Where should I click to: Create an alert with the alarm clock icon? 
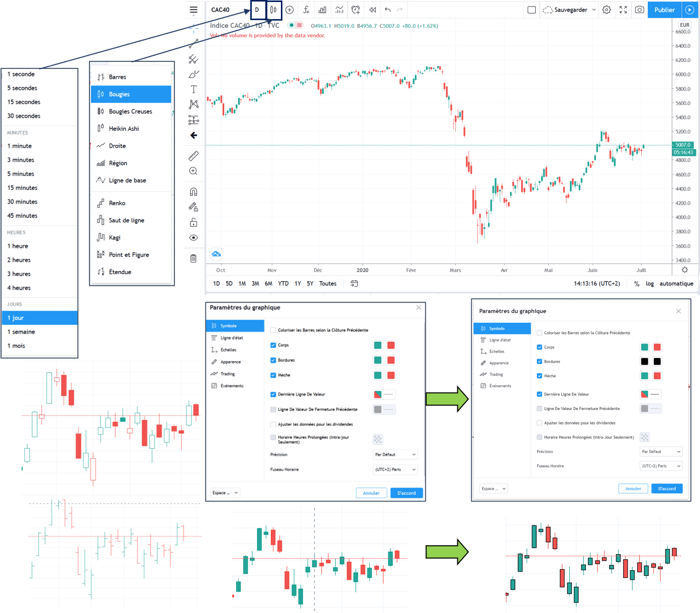[x=356, y=10]
